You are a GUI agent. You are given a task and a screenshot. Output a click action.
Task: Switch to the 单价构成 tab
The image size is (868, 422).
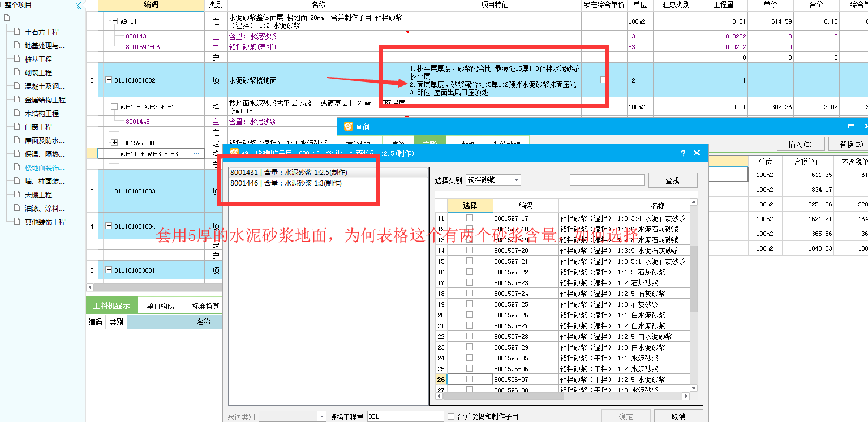click(160, 306)
